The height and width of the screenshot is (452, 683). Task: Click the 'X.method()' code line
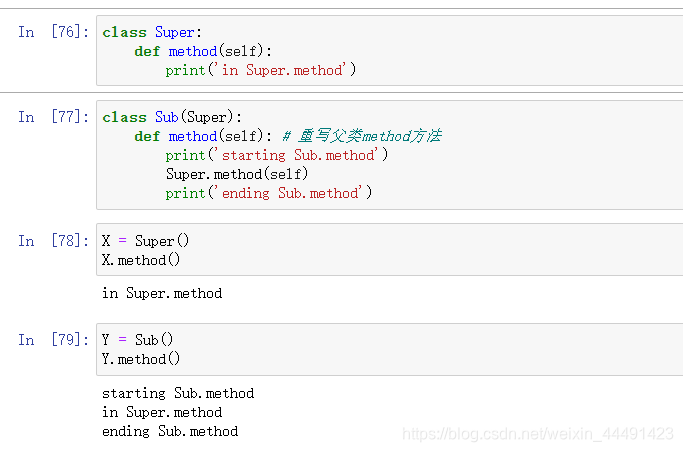(x=141, y=260)
